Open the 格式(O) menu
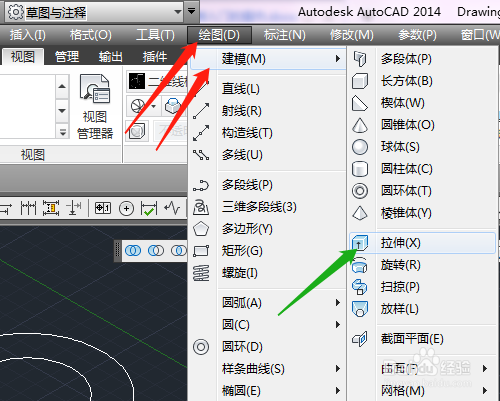This screenshot has height=401, width=500. [x=91, y=35]
